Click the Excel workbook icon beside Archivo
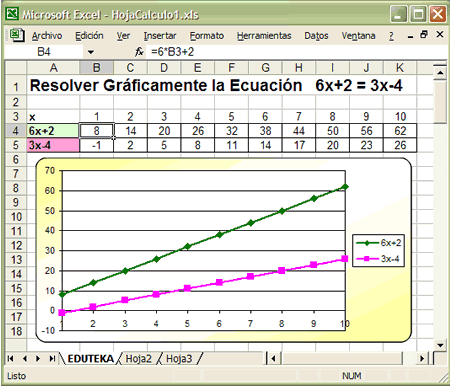Viewport: 450px width, 386px height. click(x=17, y=35)
